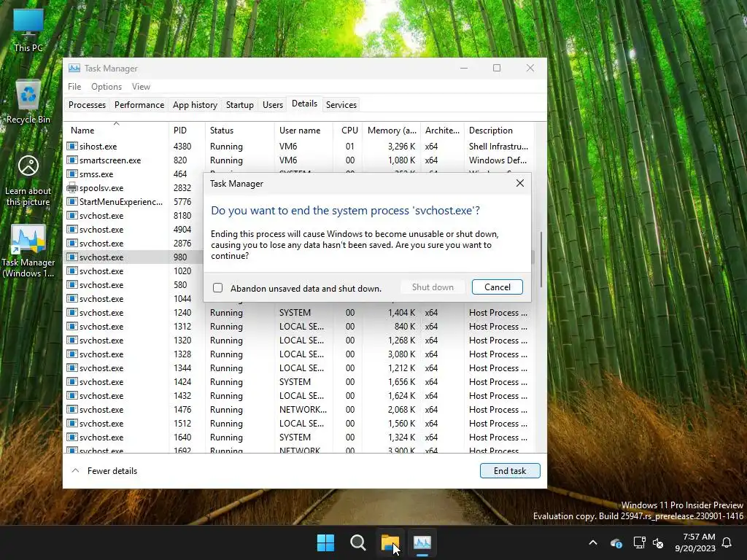747x560 pixels.
Task: Open taskbar Search icon
Action: 357,542
